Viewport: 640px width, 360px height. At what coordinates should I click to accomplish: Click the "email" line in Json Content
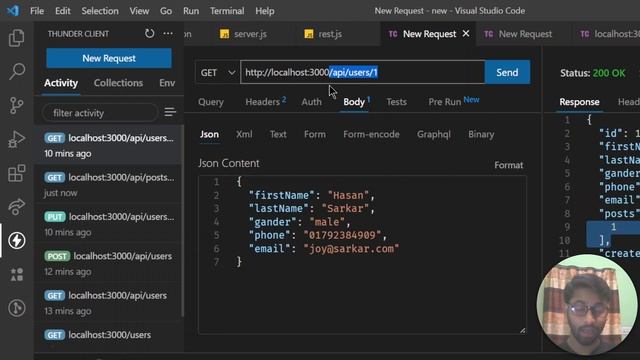[324, 249]
